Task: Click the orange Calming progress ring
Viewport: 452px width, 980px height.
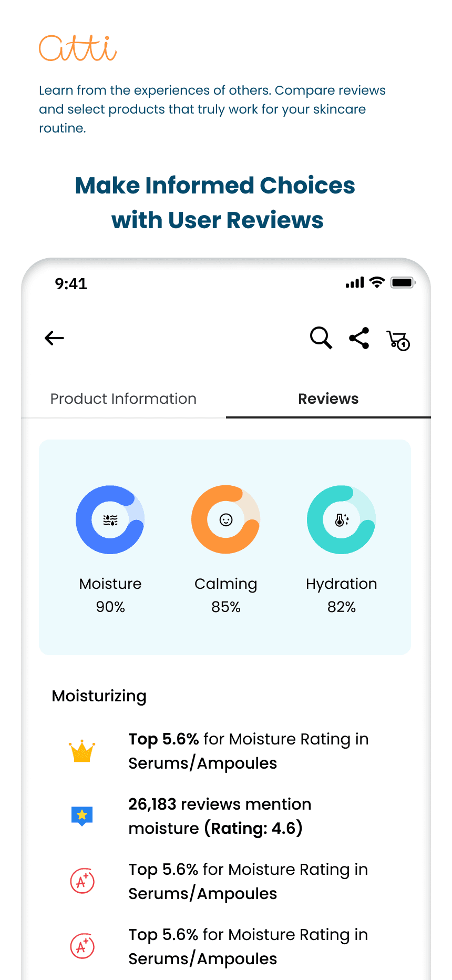Action: pos(226,519)
